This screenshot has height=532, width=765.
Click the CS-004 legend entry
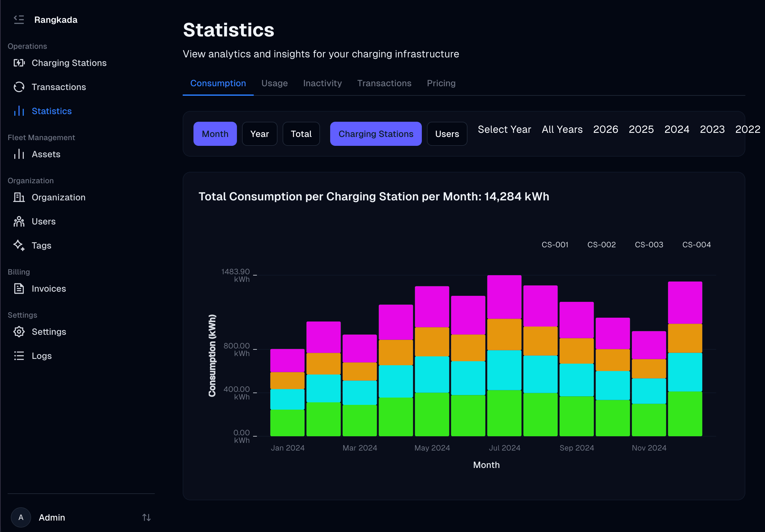click(696, 244)
